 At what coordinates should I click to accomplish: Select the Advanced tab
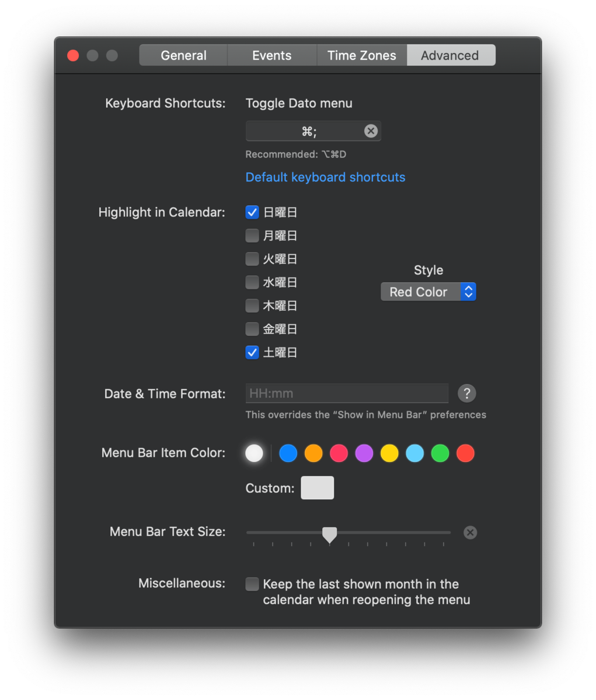click(450, 55)
